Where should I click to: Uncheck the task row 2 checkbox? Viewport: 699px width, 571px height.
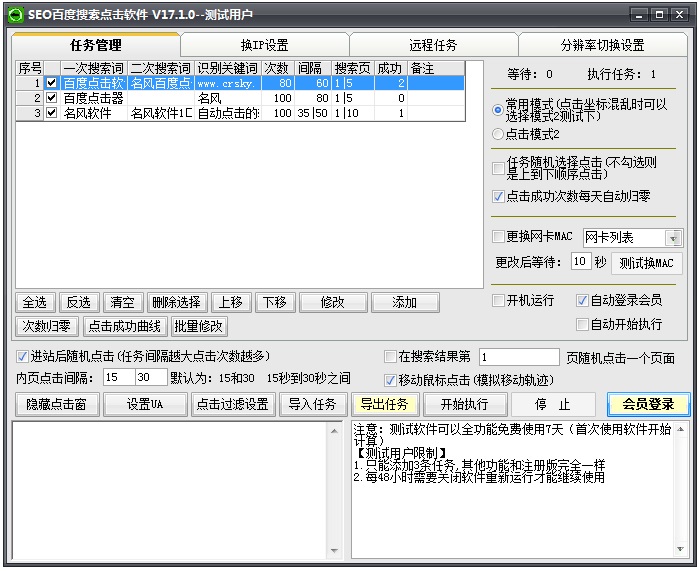point(52,99)
